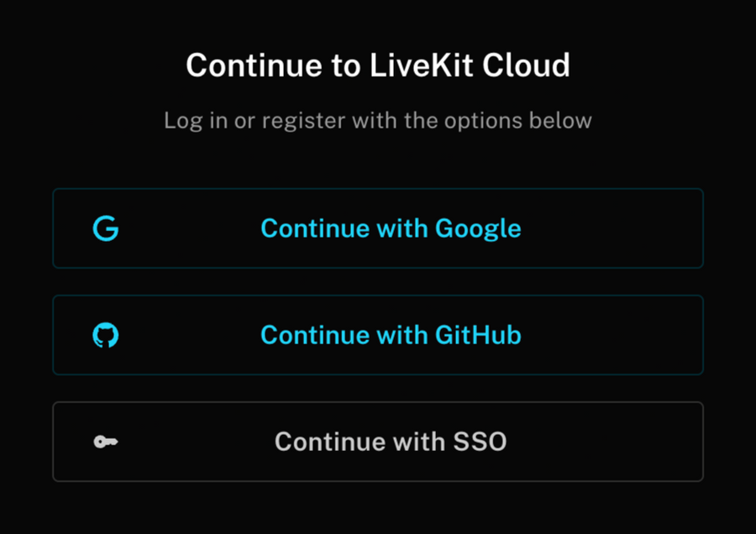
Task: Click the Continue with Google label text
Action: tap(390, 228)
